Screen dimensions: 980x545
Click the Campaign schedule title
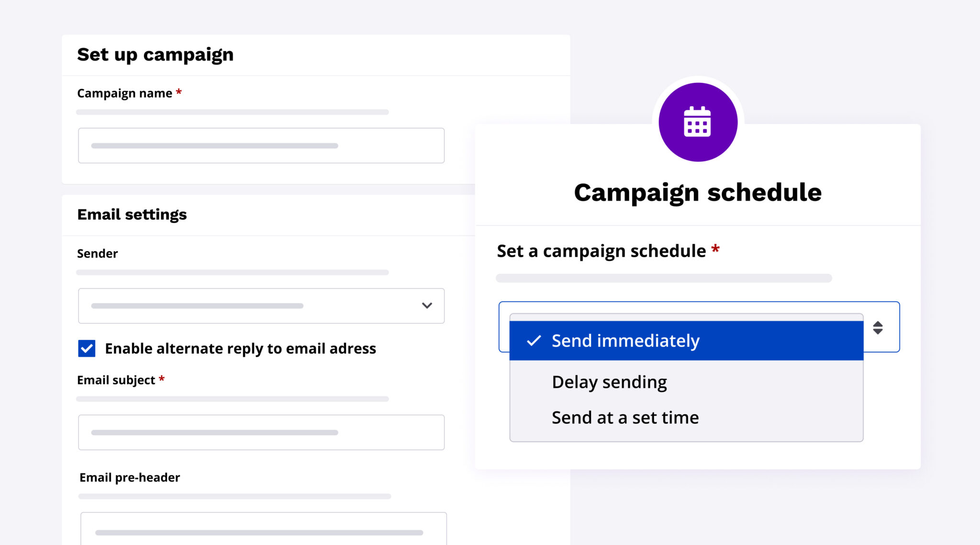pos(697,192)
